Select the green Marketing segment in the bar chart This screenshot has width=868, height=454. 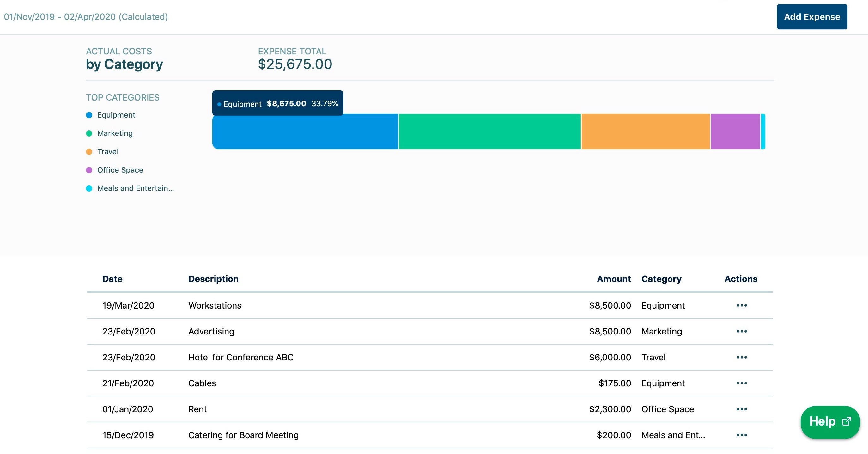489,132
